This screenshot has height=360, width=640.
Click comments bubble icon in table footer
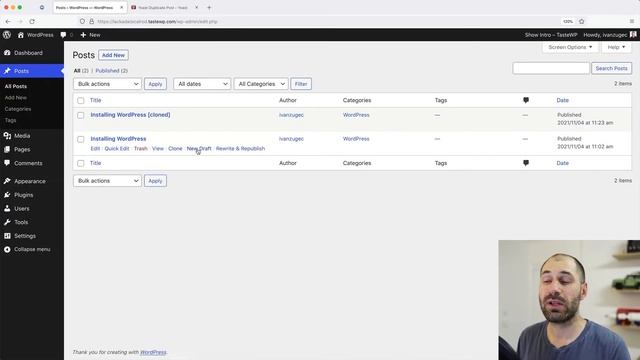[x=526, y=163]
